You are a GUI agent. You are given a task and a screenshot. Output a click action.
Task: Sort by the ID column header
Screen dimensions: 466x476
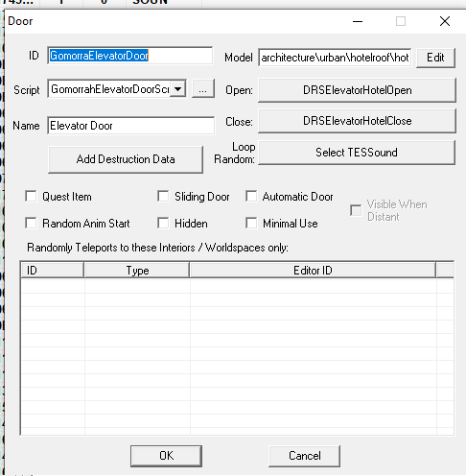[x=52, y=271]
